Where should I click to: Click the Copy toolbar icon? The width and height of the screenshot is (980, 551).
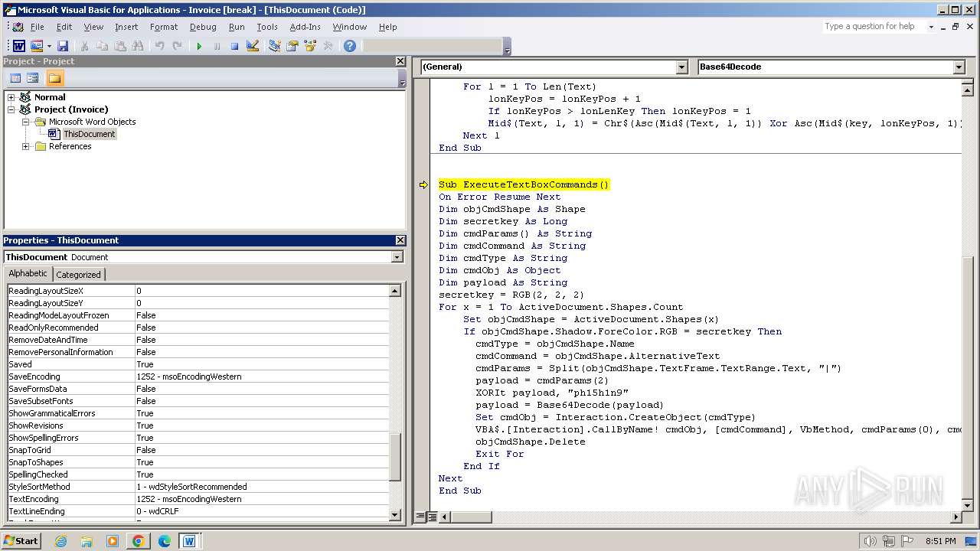tap(102, 46)
